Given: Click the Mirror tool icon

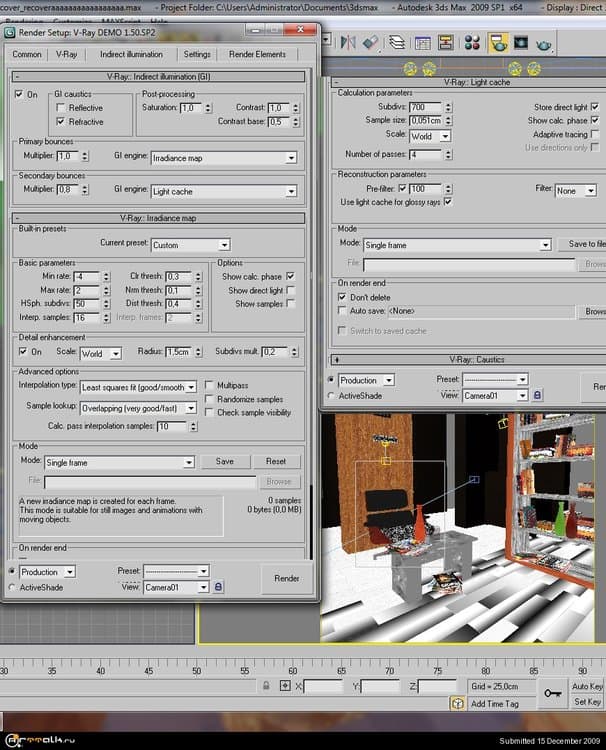Looking at the screenshot, I should pyautogui.click(x=349, y=43).
